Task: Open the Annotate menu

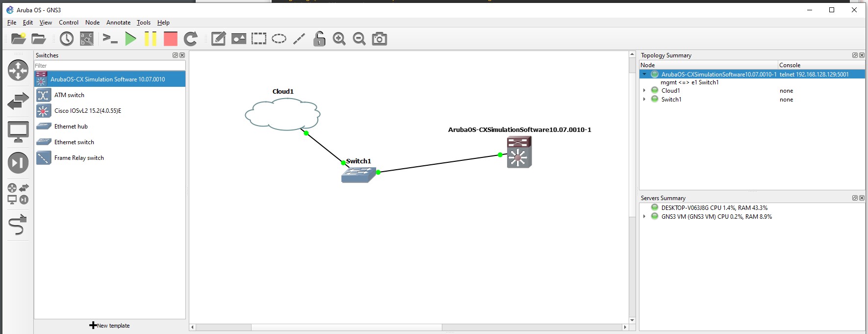Action: [118, 23]
